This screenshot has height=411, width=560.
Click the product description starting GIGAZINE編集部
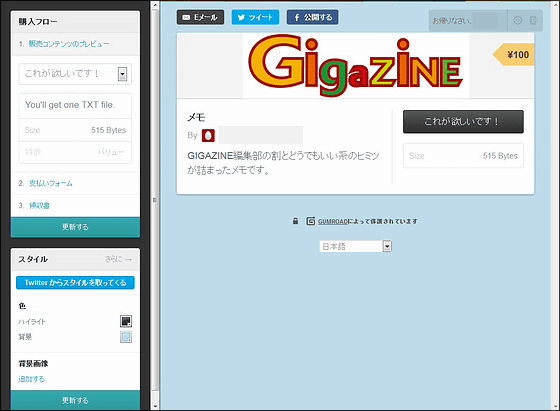(283, 163)
